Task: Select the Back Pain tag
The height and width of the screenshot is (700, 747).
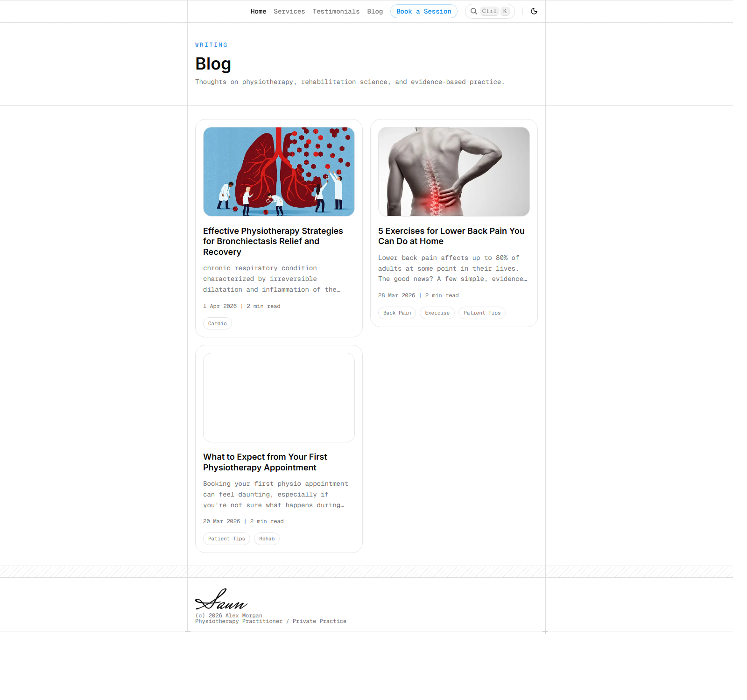Action: 397,313
